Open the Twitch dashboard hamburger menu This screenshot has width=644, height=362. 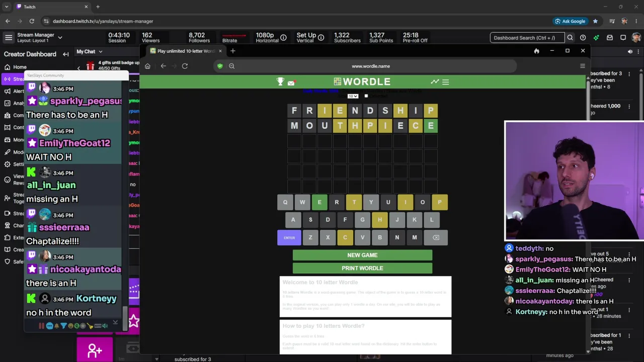click(x=9, y=38)
